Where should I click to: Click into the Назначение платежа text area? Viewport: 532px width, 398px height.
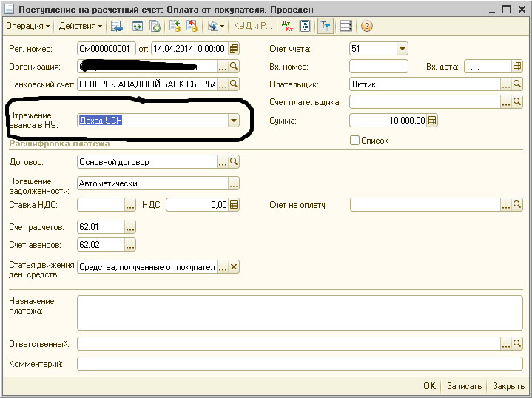294,312
